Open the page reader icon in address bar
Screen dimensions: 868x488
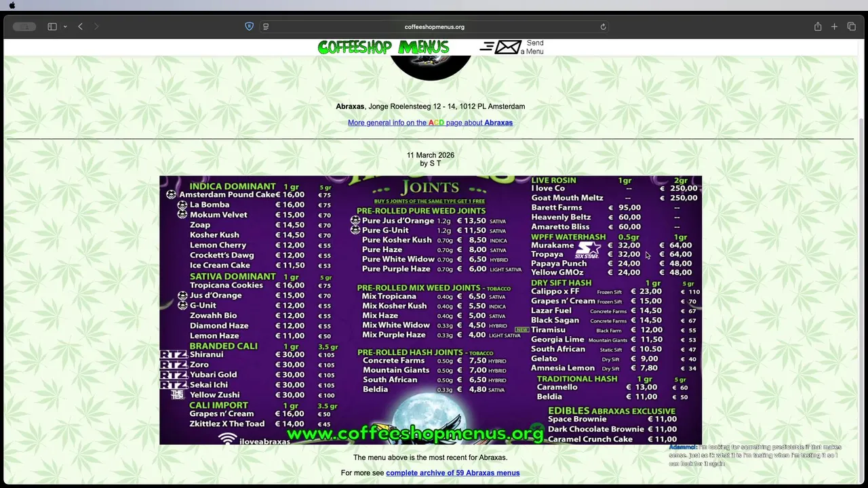point(266,26)
